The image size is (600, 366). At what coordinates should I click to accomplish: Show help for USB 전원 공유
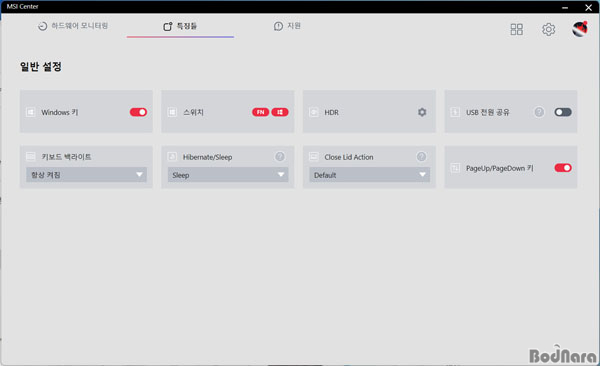tap(539, 112)
